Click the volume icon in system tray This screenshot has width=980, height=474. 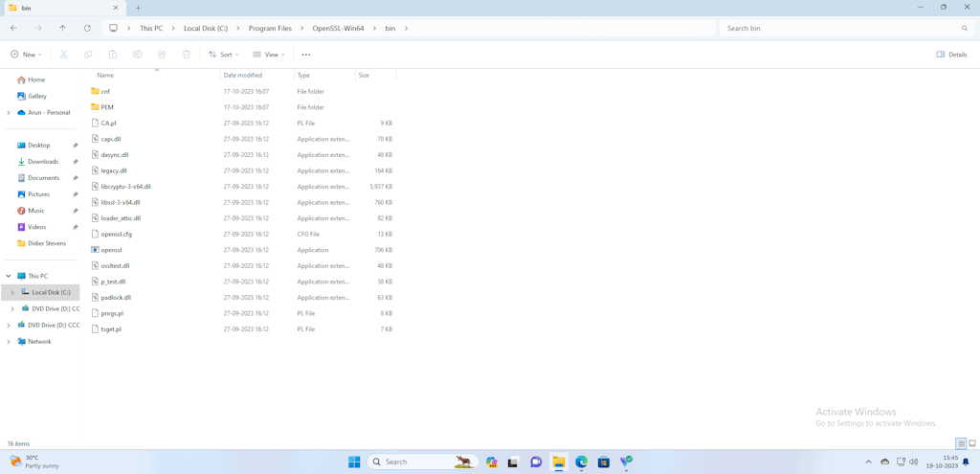click(914, 462)
